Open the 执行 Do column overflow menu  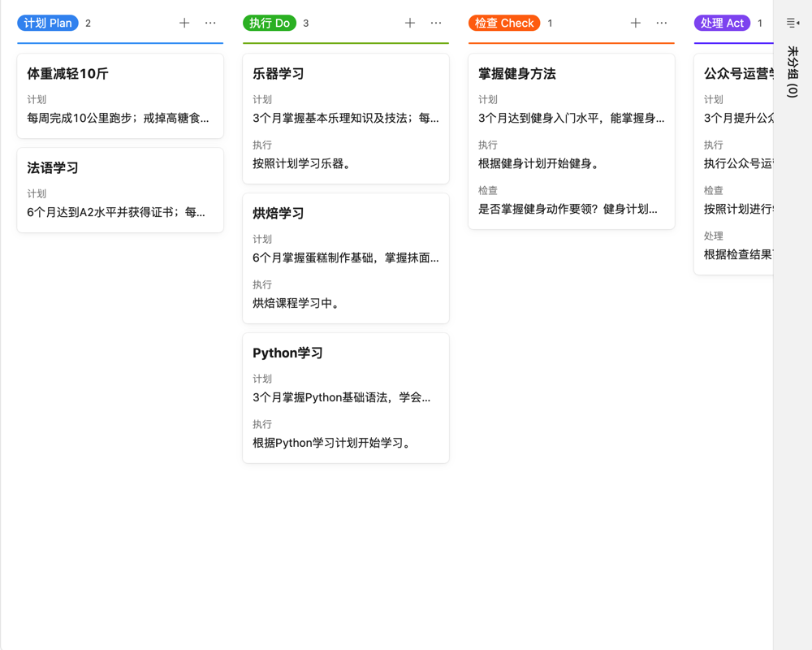click(x=436, y=23)
